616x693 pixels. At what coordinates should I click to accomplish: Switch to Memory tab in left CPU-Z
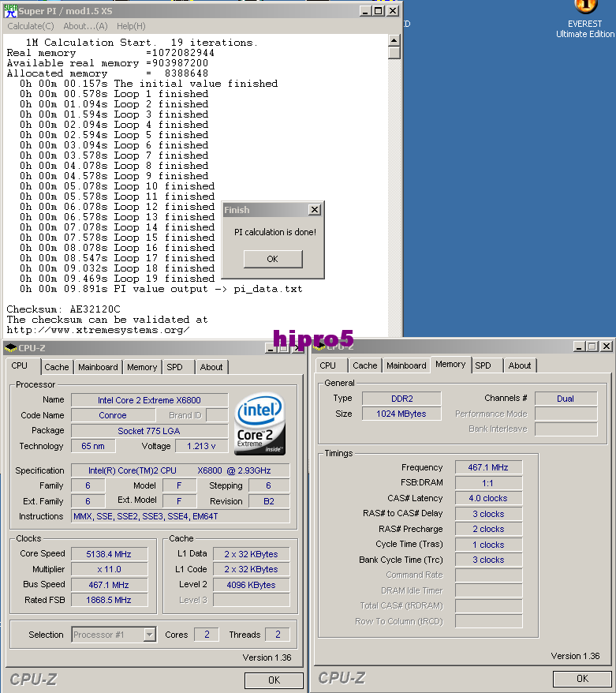(x=142, y=367)
